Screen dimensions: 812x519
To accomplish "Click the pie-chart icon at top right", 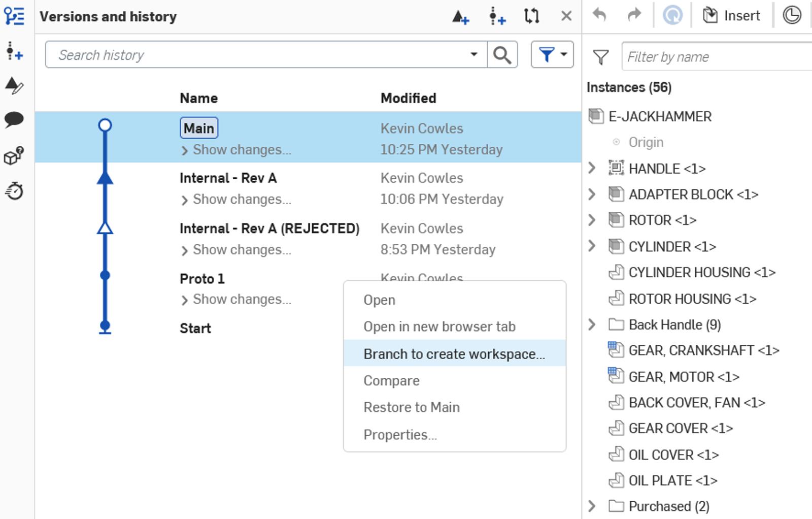I will click(792, 15).
